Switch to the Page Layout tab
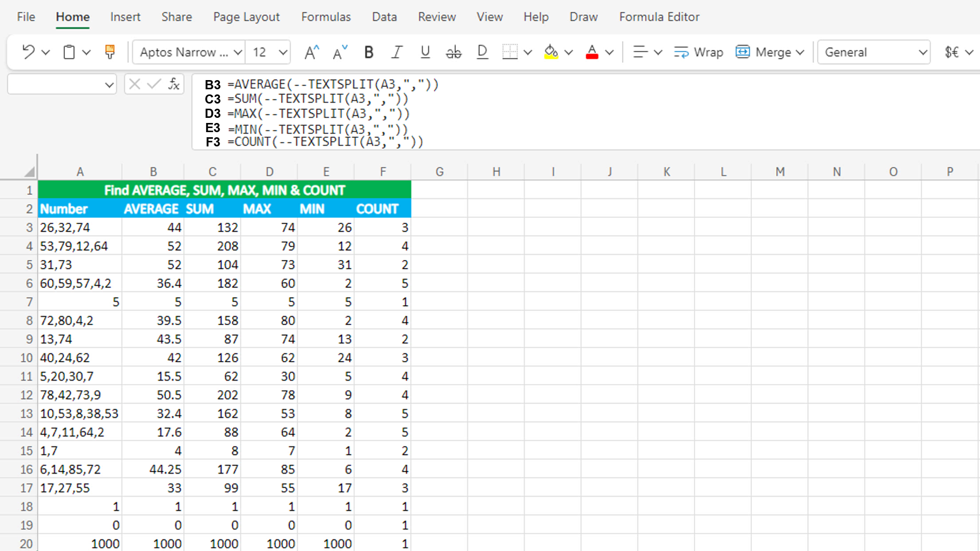 pyautogui.click(x=247, y=17)
